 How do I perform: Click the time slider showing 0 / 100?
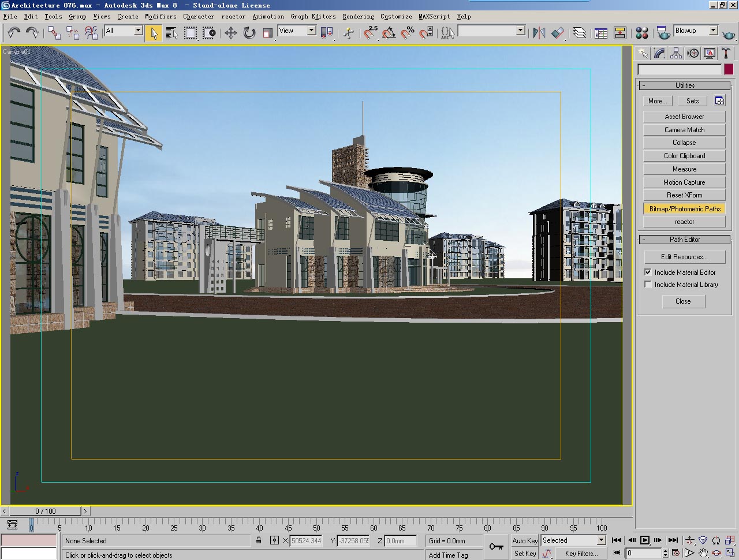coord(45,511)
